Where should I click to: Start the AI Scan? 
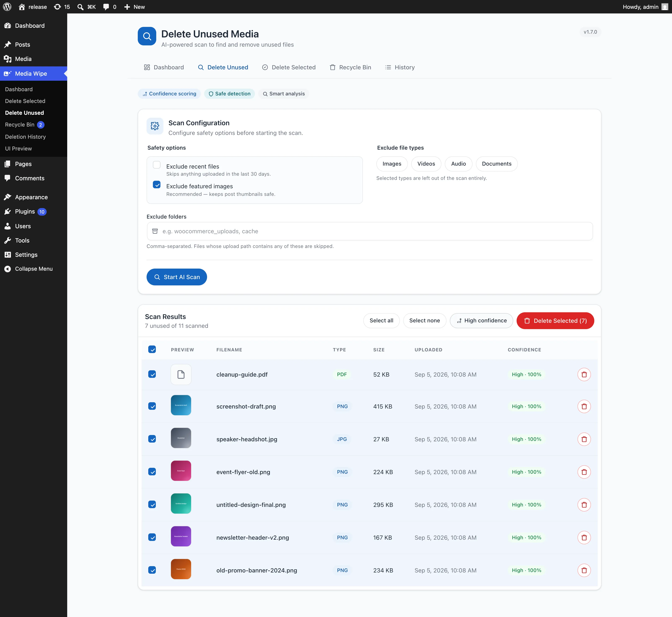(x=177, y=277)
